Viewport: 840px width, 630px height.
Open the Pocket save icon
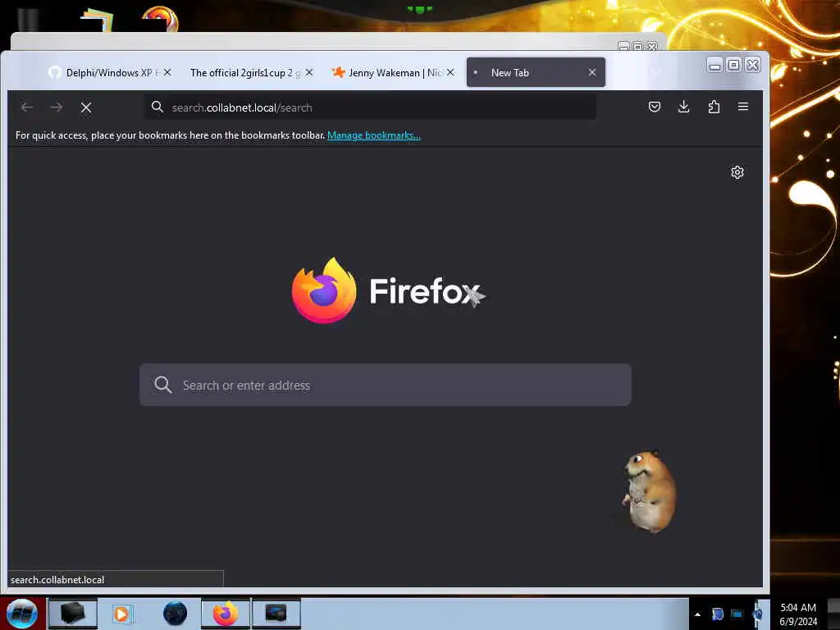[x=654, y=107]
